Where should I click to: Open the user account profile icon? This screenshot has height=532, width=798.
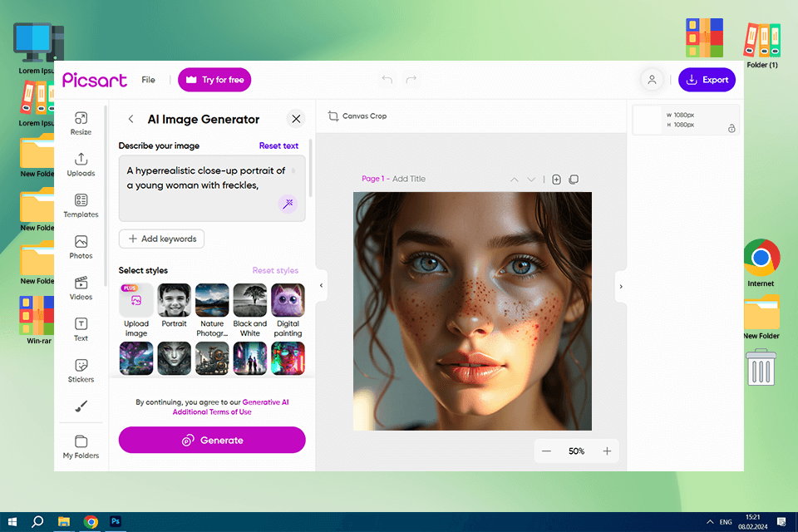click(x=652, y=80)
